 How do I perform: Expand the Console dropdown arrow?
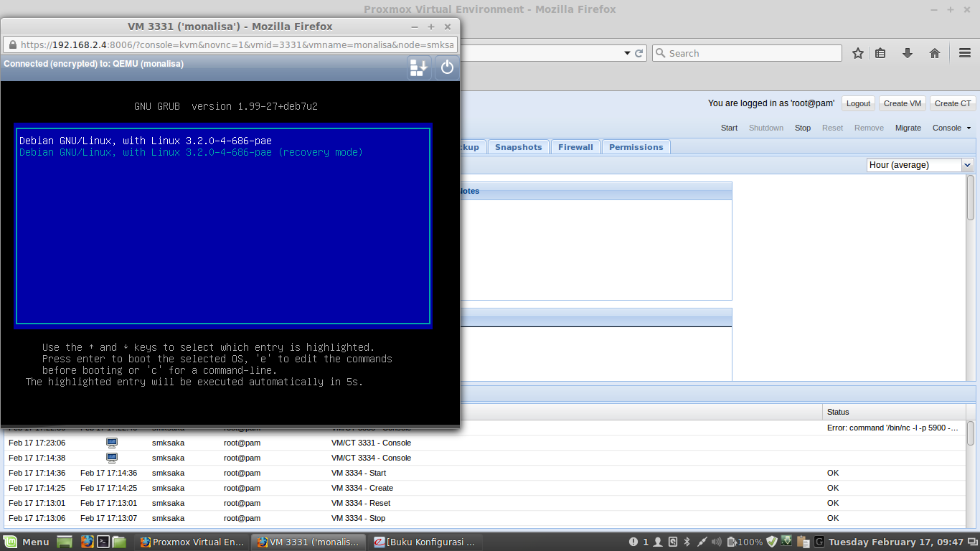[969, 128]
